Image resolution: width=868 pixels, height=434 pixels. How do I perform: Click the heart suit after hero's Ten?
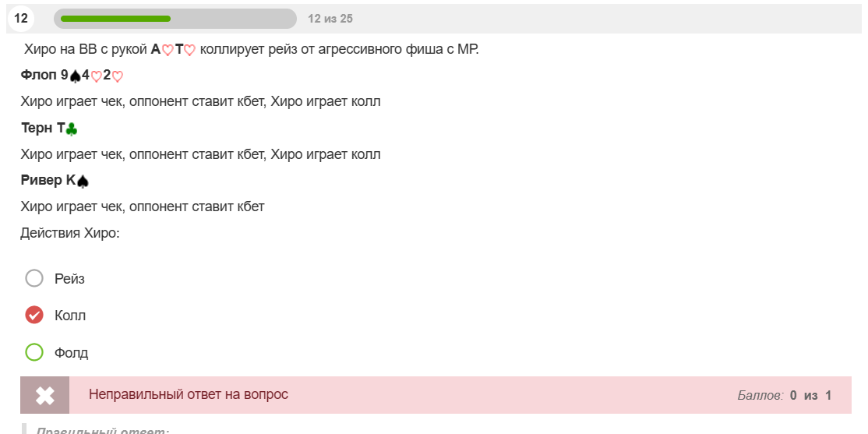(x=190, y=51)
